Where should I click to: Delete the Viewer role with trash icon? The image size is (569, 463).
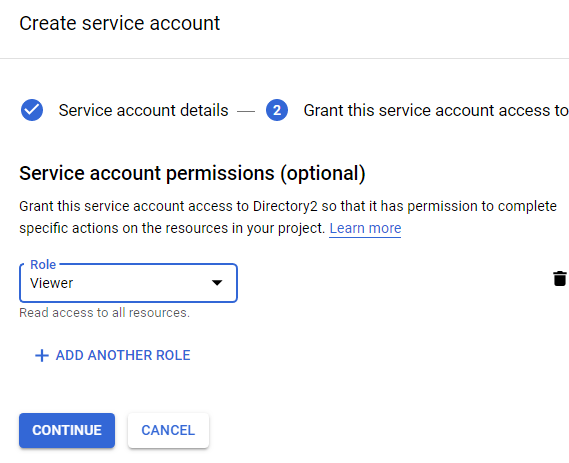(x=560, y=278)
